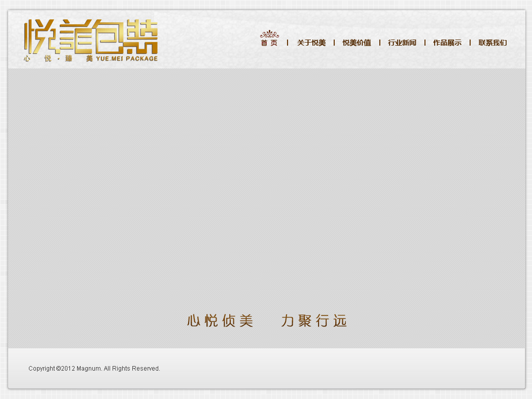This screenshot has width=532, height=399.
Task: Open the 行业新闻 industry news page
Action: pyautogui.click(x=402, y=43)
